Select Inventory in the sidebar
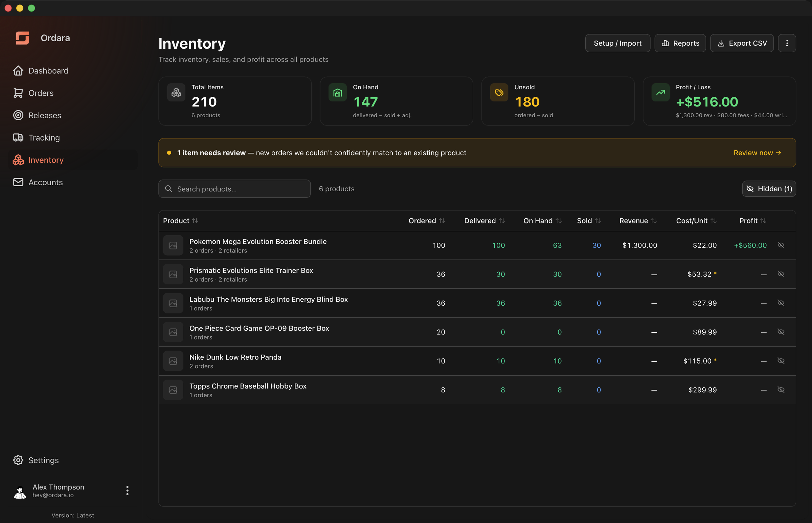812x523 pixels. (73, 160)
